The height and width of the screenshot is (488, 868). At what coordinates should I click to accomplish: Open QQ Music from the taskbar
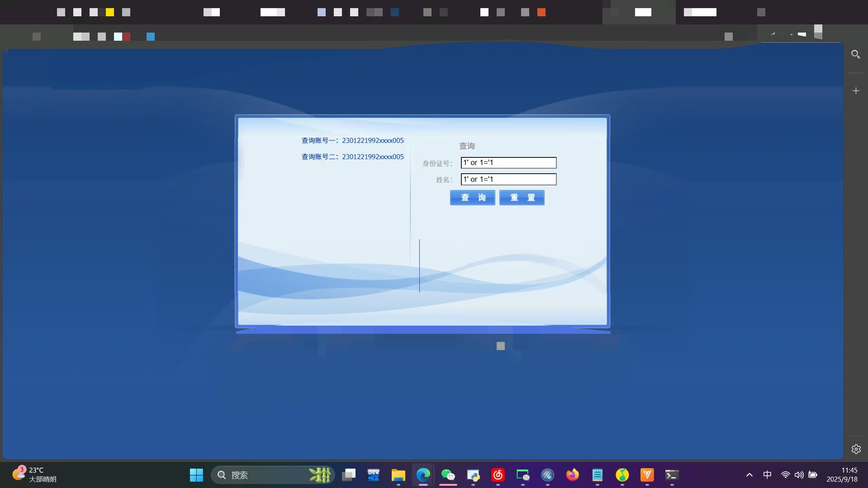[622, 475]
